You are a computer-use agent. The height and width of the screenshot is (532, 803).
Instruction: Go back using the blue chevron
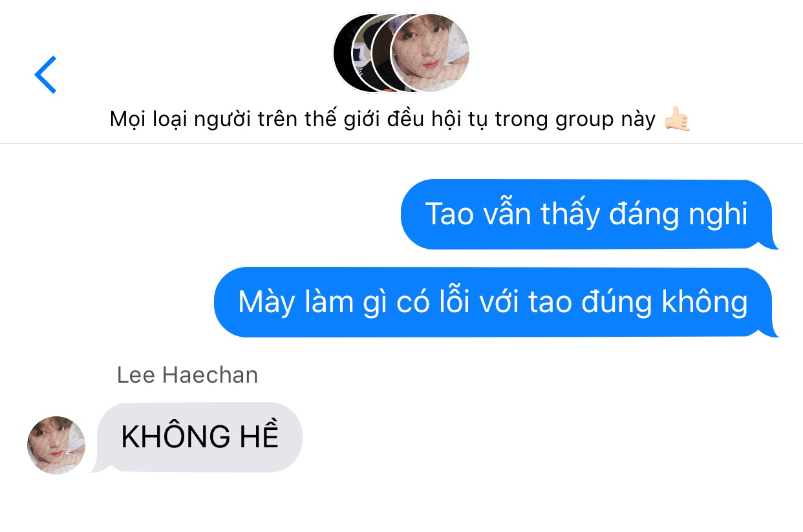[45, 74]
